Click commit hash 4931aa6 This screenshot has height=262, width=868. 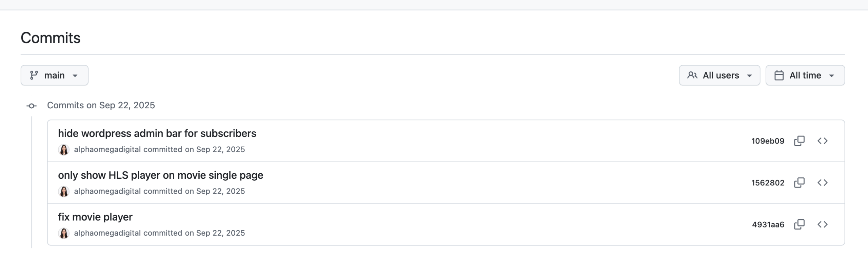point(768,225)
